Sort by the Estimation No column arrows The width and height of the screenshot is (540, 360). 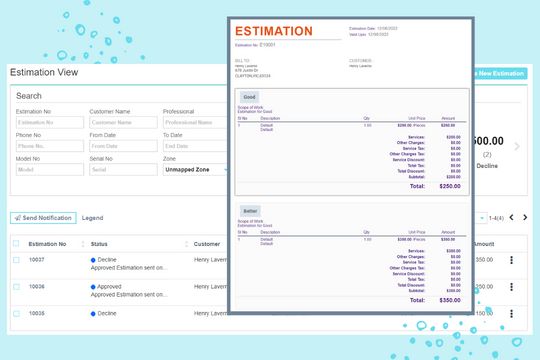click(x=83, y=244)
